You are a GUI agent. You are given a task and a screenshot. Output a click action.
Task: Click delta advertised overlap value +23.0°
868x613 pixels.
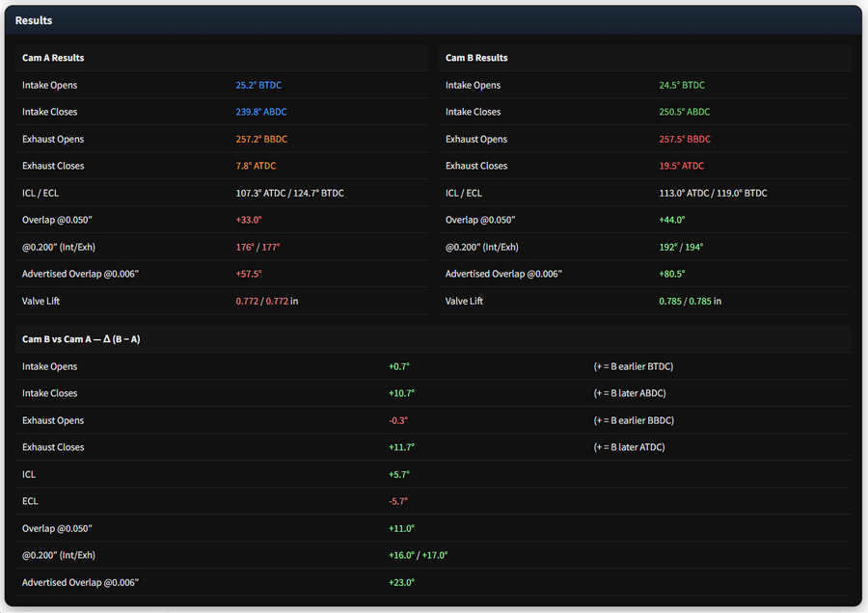tap(401, 582)
